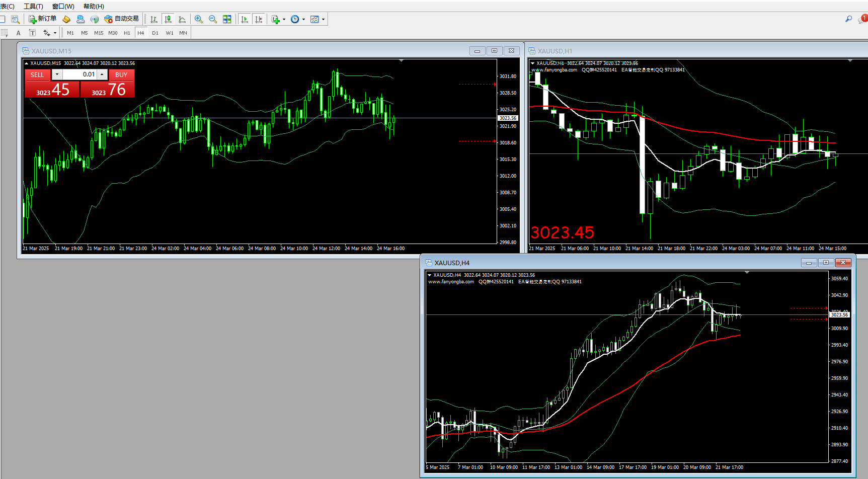The width and height of the screenshot is (868, 479).
Task: Switch chart to bar chart mode
Action: 154,19
